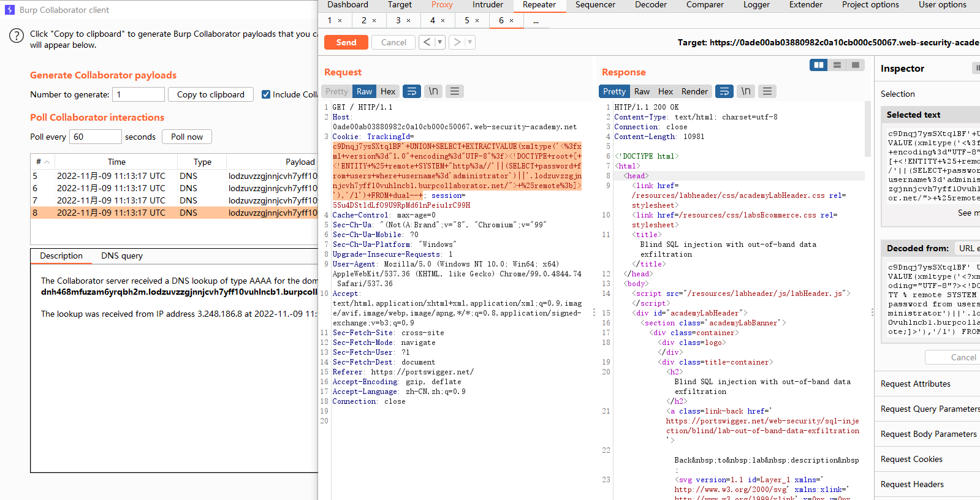980x500 pixels.
Task: Click Cancel button in Inspector
Action: pos(952,357)
